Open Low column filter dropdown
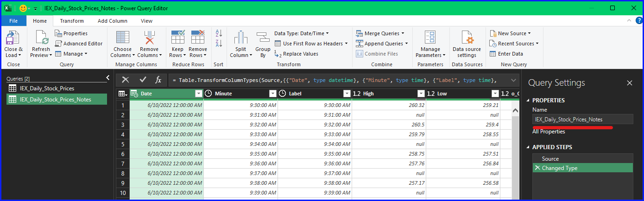Viewport: 644px width, 201px height. (x=495, y=94)
